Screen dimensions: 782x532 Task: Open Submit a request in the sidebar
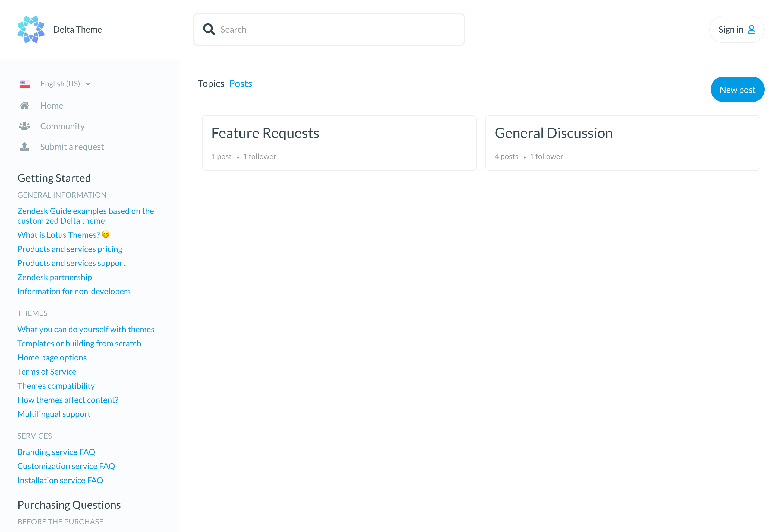[x=72, y=147]
